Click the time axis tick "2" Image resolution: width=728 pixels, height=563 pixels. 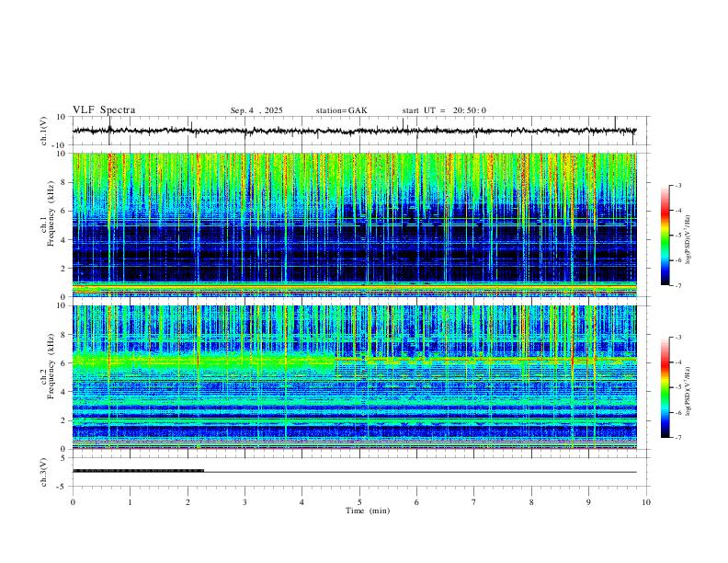(x=188, y=502)
